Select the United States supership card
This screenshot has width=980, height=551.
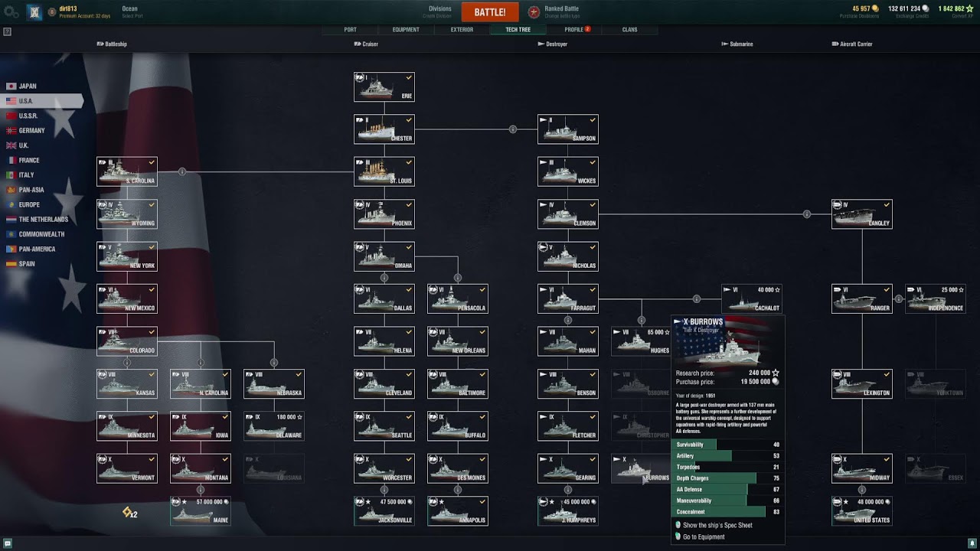(862, 511)
